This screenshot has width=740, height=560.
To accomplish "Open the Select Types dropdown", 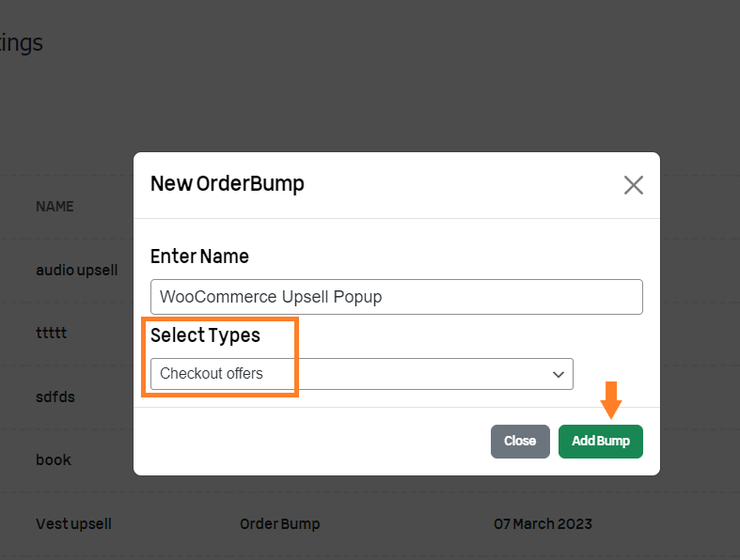I will coord(362,374).
